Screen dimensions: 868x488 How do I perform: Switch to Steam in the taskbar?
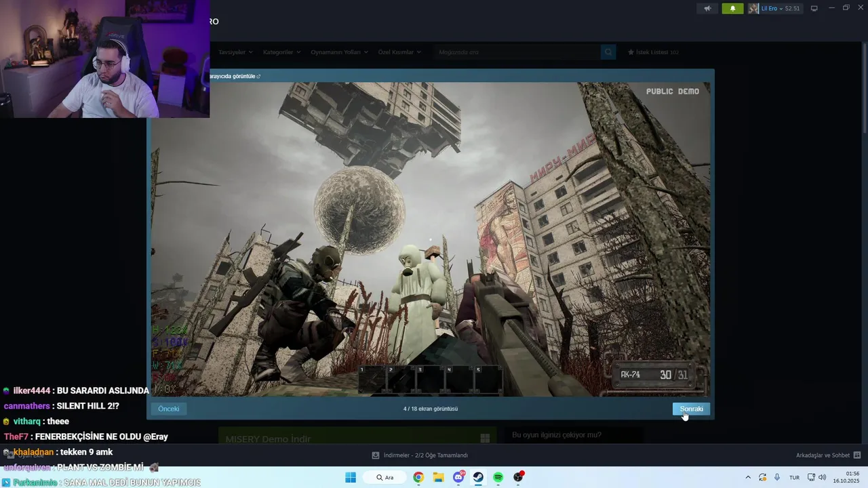pos(478,477)
